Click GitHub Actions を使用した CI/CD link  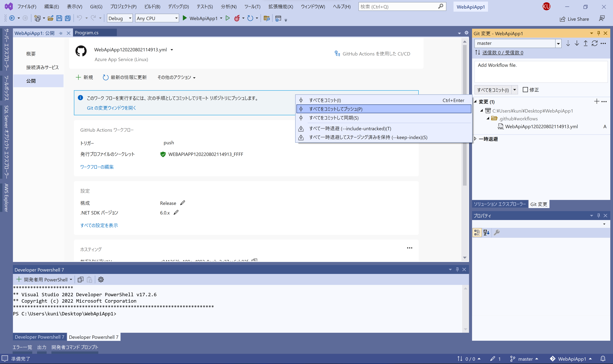[372, 53]
